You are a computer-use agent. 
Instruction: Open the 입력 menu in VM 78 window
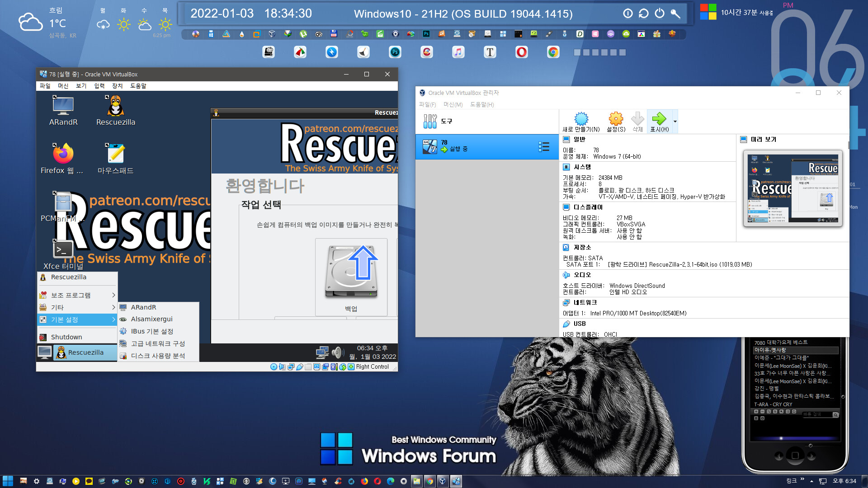(99, 86)
